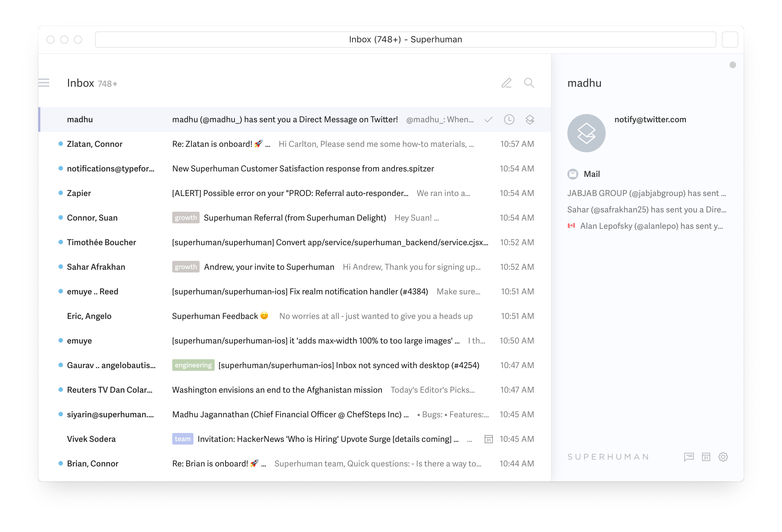Open Superhuman Referral (from Superhuman Delight) email
The width and height of the screenshot is (782, 532).
tap(295, 218)
